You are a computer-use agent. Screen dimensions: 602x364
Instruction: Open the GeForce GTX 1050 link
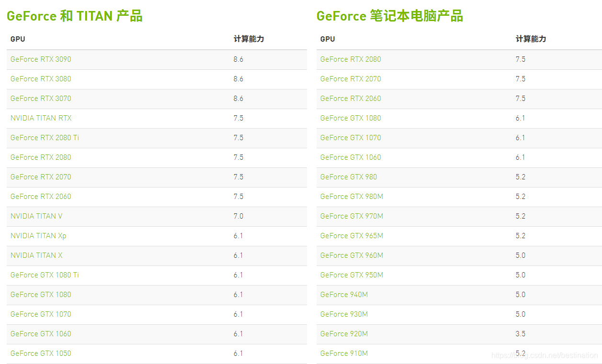click(41, 353)
